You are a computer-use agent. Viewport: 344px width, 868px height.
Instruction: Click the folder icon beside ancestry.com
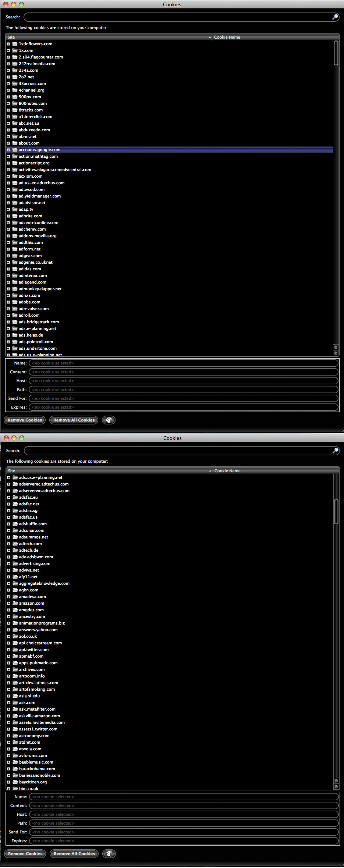[15, 616]
